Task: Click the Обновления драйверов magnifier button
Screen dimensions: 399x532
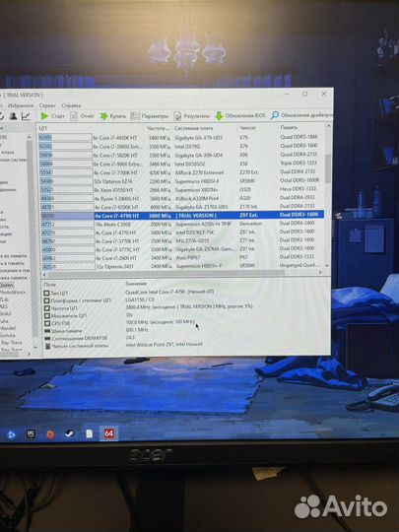Action: [301, 115]
